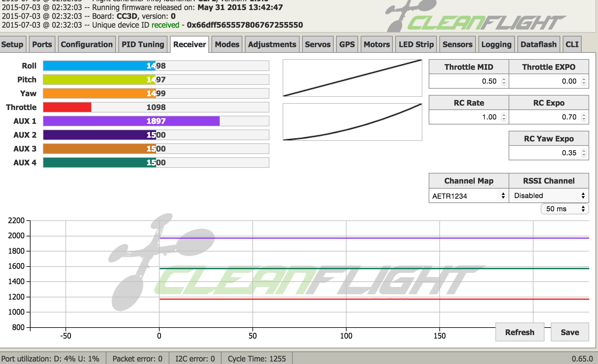Click the Save button
This screenshot has width=598, height=364.
[570, 332]
